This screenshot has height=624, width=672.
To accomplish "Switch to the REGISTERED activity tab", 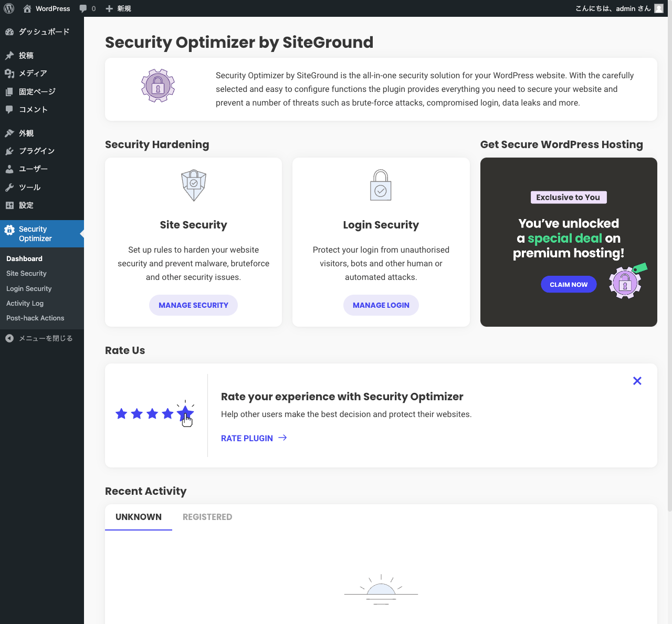I will (207, 517).
